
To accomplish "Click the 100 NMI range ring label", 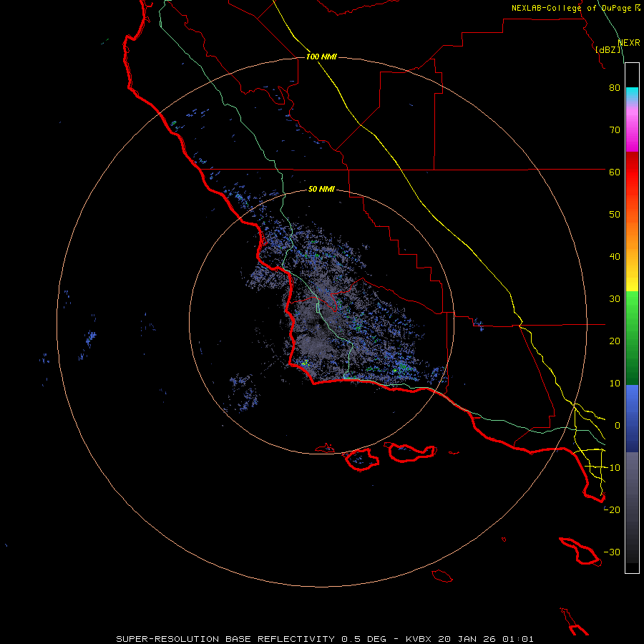I will coord(321,57).
